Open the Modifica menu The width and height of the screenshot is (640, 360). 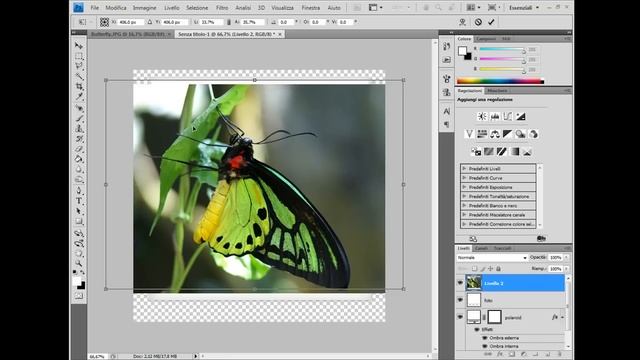click(x=116, y=8)
